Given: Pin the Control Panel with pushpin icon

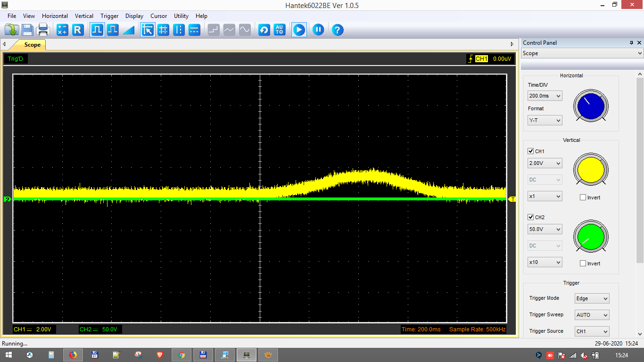Looking at the screenshot, I should pyautogui.click(x=631, y=43).
